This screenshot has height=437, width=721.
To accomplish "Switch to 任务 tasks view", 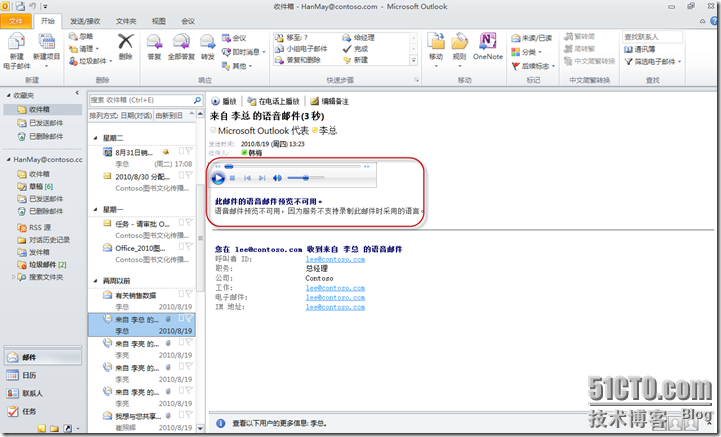I will tap(43, 411).
